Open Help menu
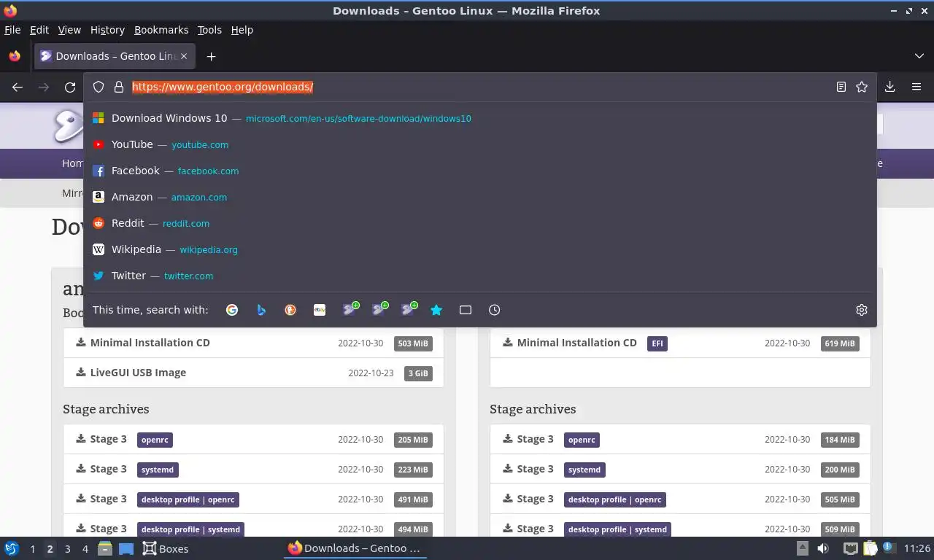This screenshot has width=934, height=560. point(242,30)
